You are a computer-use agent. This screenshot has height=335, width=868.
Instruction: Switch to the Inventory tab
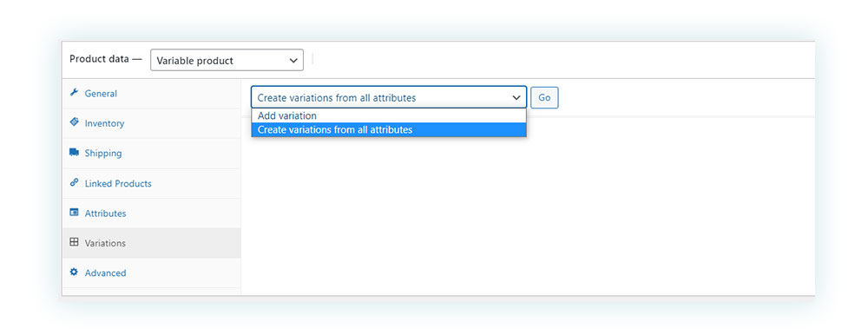coord(152,123)
